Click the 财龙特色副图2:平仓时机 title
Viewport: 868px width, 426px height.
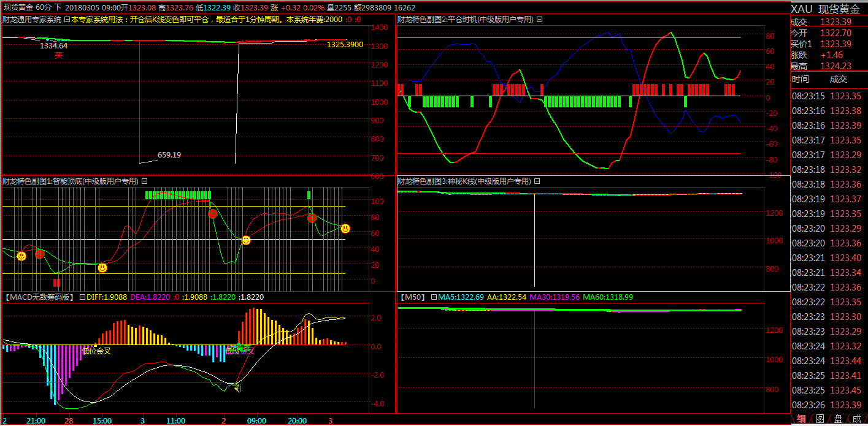466,20
